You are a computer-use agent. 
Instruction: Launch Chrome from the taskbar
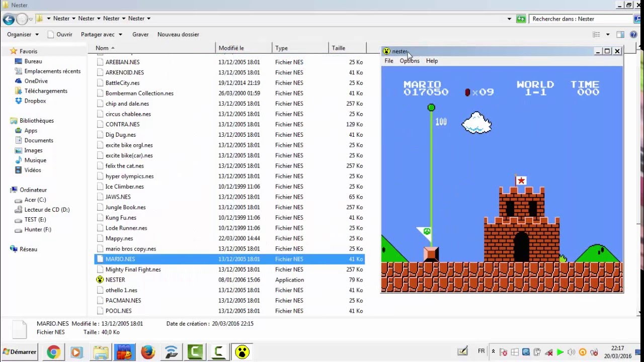tap(53, 352)
